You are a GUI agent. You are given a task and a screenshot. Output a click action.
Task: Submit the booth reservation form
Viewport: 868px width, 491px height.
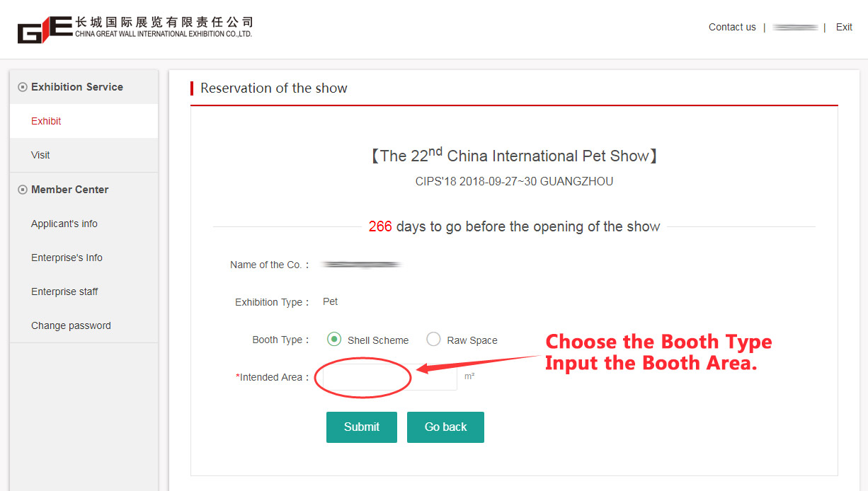click(362, 427)
